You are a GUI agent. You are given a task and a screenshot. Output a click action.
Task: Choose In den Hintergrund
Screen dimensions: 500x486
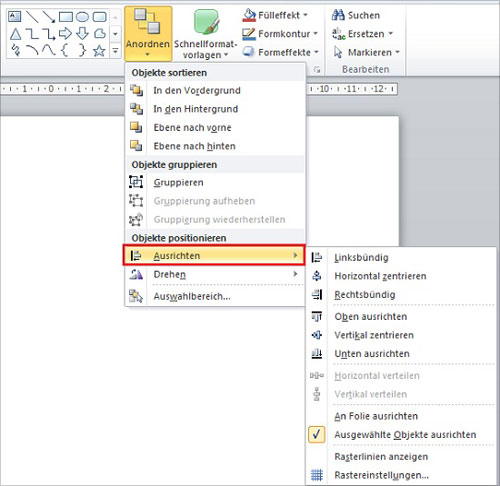214,109
